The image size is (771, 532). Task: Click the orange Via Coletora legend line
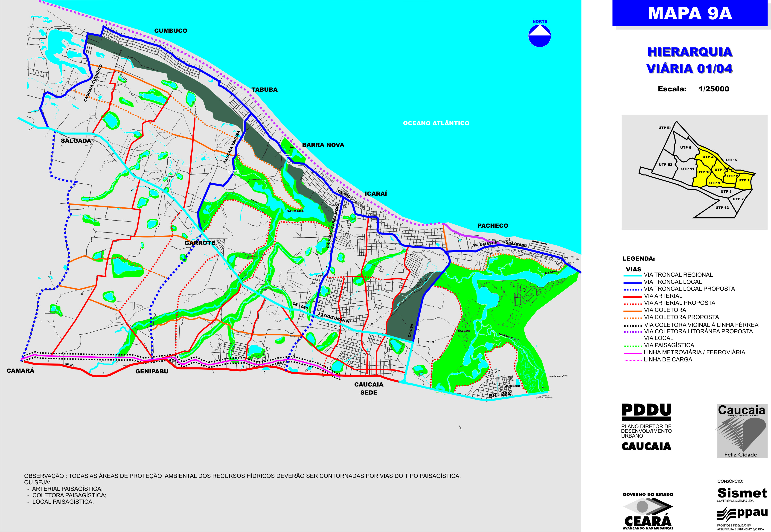pyautogui.click(x=632, y=311)
